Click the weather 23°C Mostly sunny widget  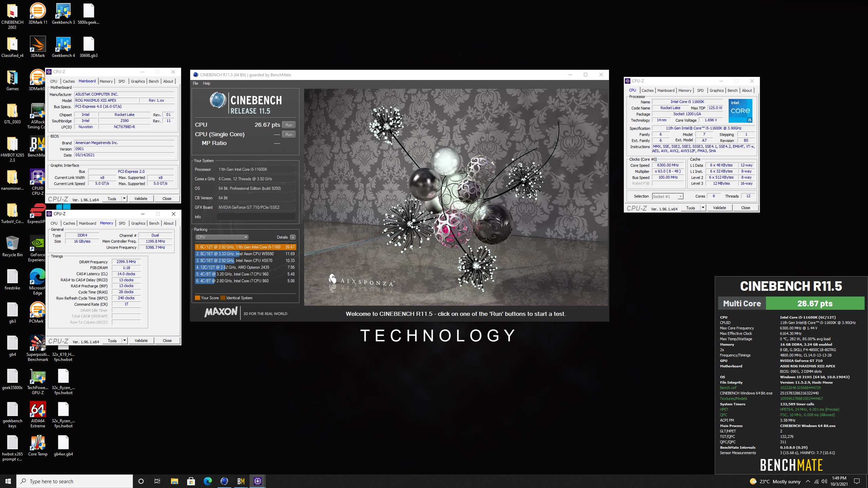775,481
